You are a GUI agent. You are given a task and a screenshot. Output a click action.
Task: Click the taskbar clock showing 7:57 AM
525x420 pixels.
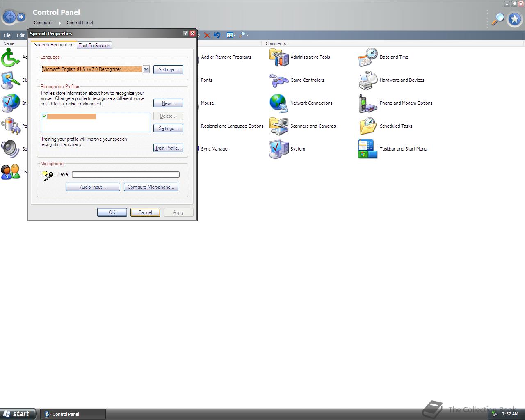[510, 414]
